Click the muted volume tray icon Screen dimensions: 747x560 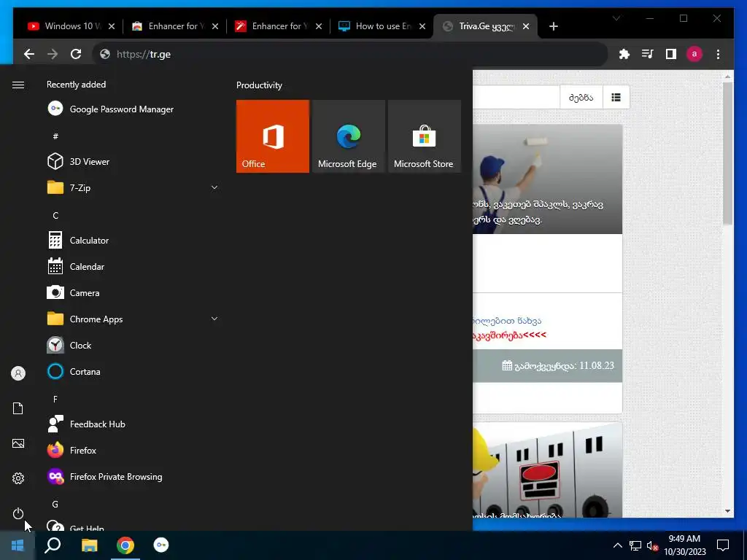(x=652, y=545)
